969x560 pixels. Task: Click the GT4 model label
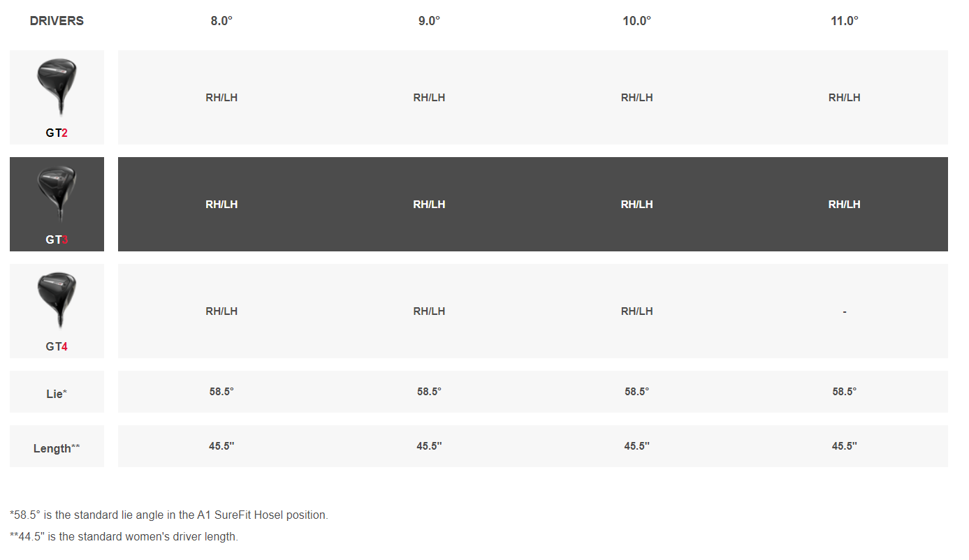coord(57,346)
